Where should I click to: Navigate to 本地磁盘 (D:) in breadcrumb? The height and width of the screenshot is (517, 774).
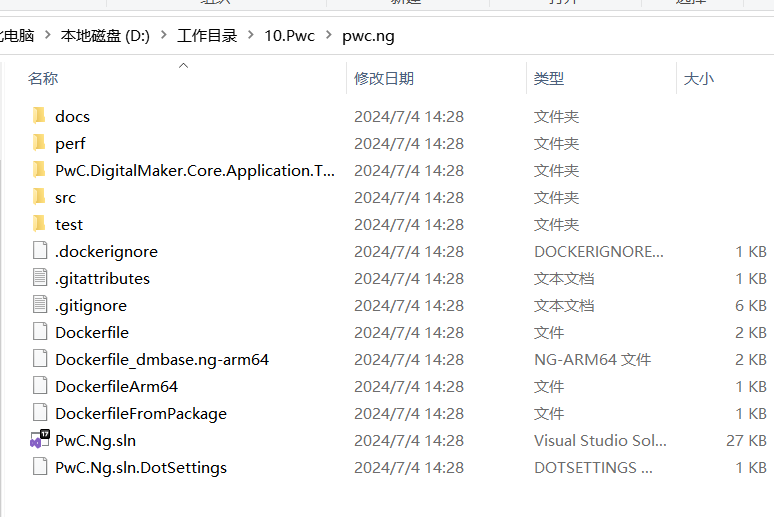click(x=105, y=36)
